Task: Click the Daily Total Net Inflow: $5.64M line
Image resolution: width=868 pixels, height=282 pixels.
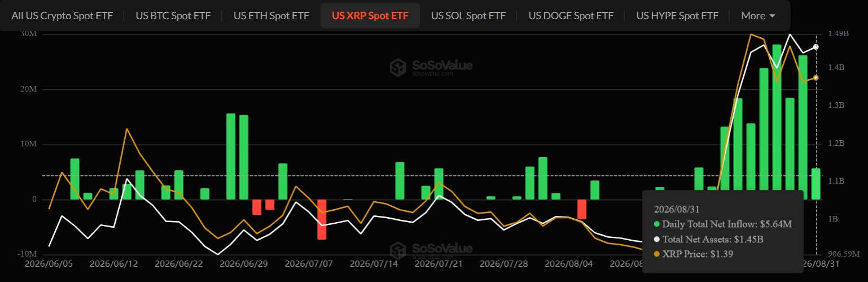Action: coord(723,224)
